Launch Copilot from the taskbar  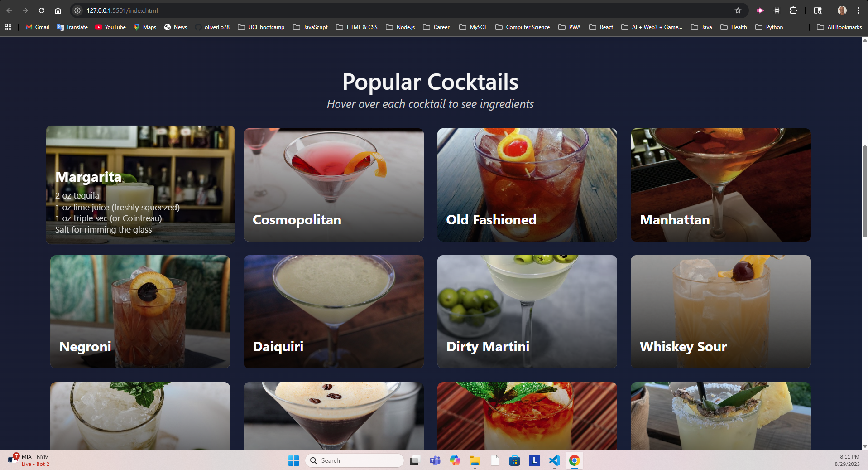click(455, 460)
